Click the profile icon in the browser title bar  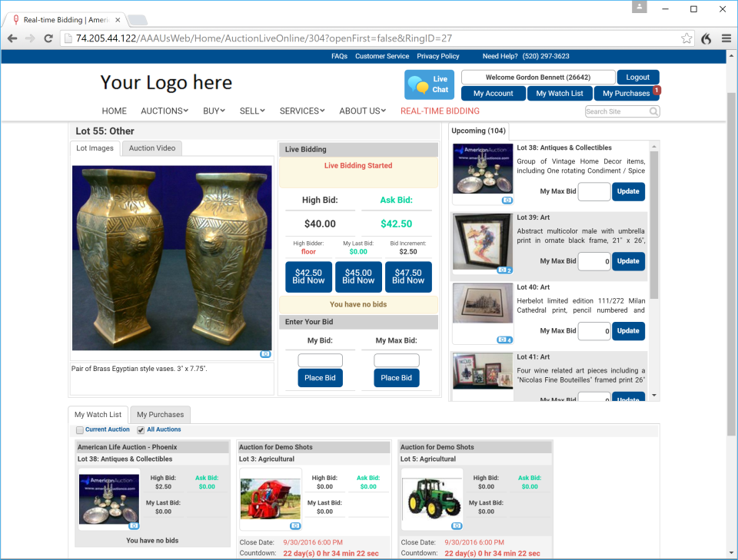[x=640, y=8]
